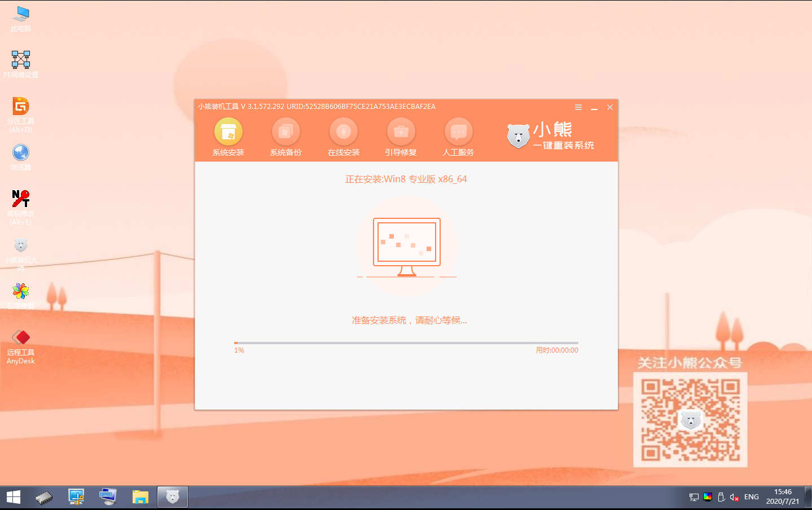The height and width of the screenshot is (510, 812).
Task: Close the 小熊装机工具 window
Action: (x=610, y=107)
